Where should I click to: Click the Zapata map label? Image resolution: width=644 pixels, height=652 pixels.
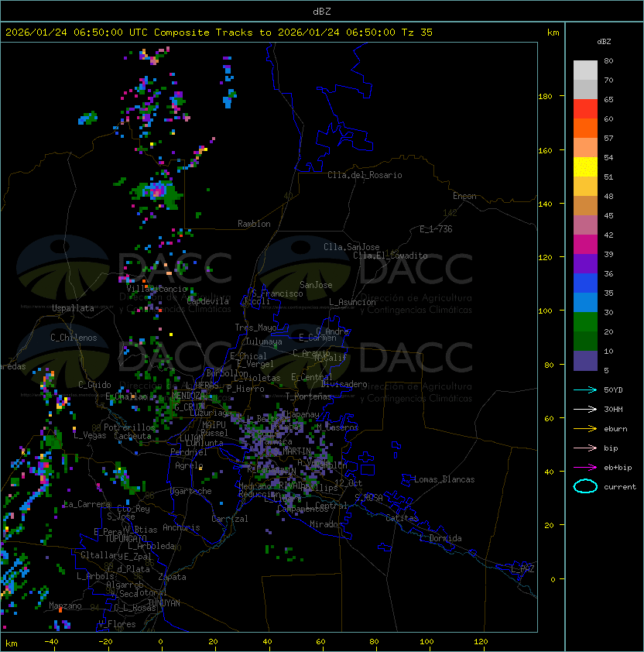[x=172, y=577]
